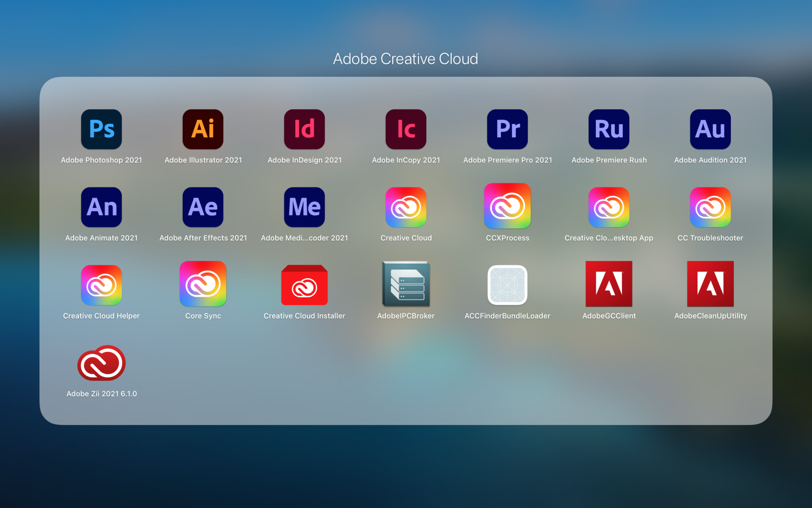Viewport: 812px width, 508px height.
Task: Run the Creative Cloud Installer
Action: (x=304, y=285)
